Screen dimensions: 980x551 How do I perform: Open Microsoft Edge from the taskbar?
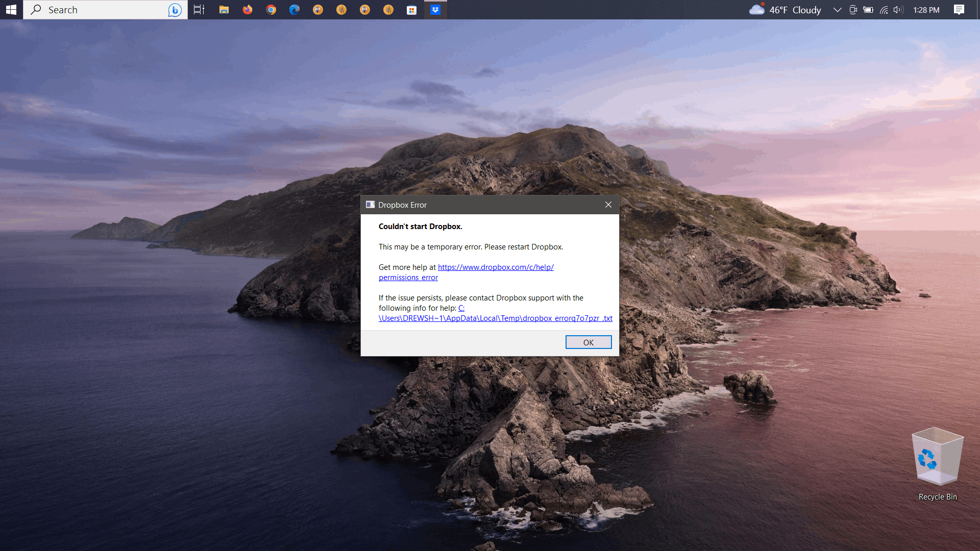point(295,10)
